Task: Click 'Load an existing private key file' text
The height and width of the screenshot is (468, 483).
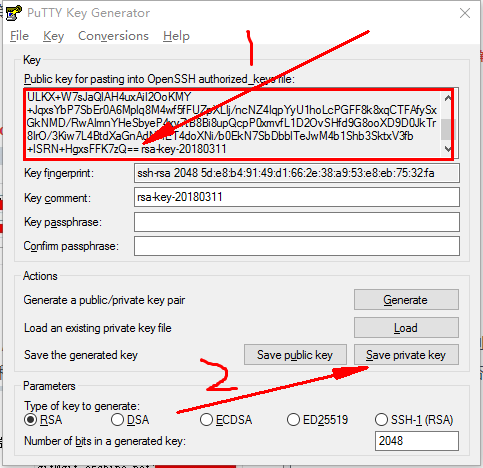Action: (x=97, y=328)
